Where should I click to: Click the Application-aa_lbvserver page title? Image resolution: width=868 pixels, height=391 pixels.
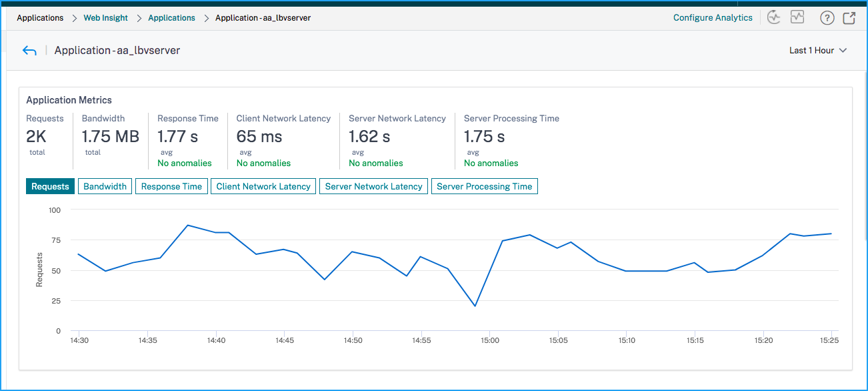tap(117, 51)
